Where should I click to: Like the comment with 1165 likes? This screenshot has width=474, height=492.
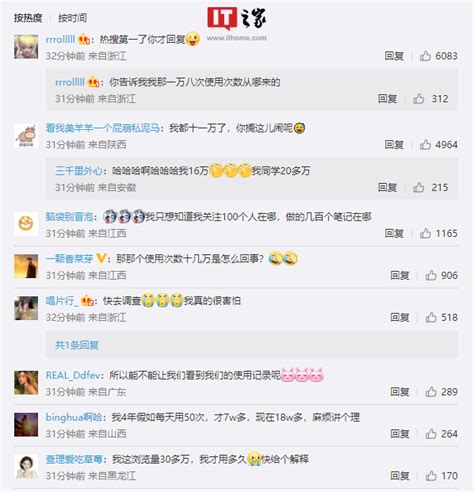point(425,233)
